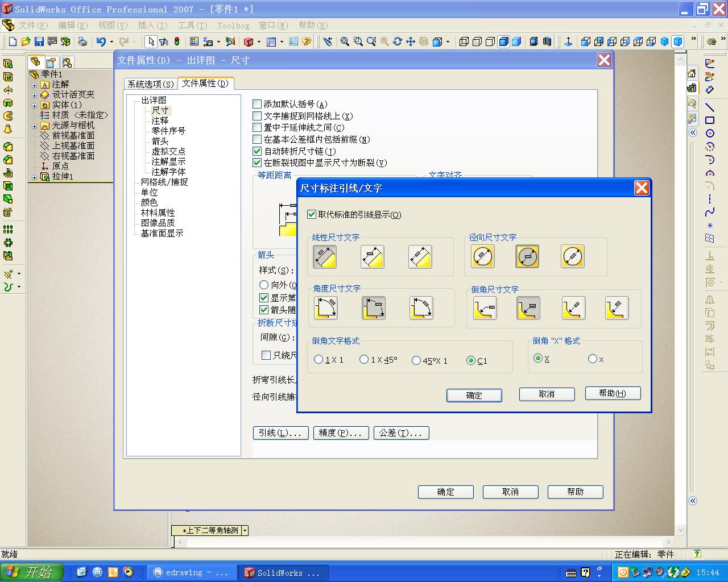Switch to the 系统选项 tab
The width and height of the screenshot is (728, 582).
pyautogui.click(x=151, y=84)
